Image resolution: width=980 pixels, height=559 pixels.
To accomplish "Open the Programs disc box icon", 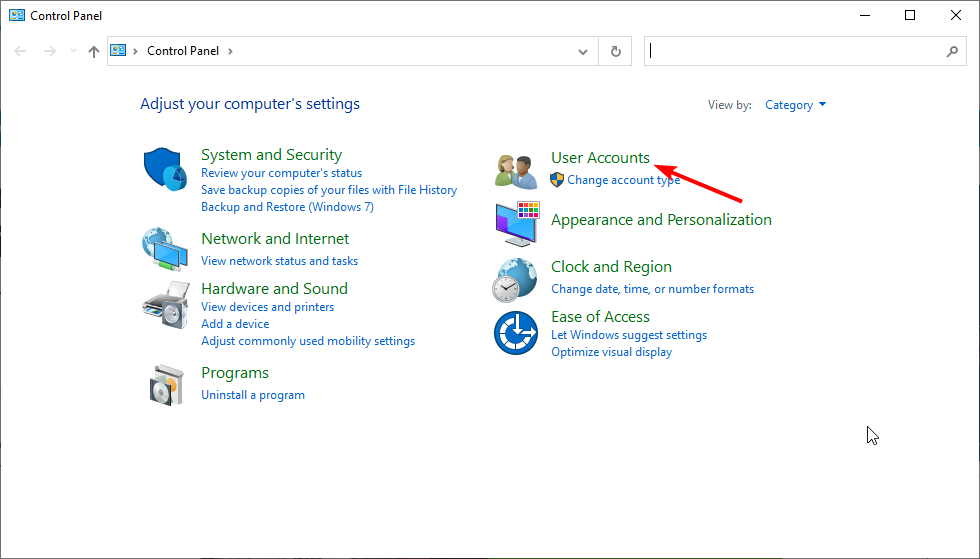I will point(165,384).
